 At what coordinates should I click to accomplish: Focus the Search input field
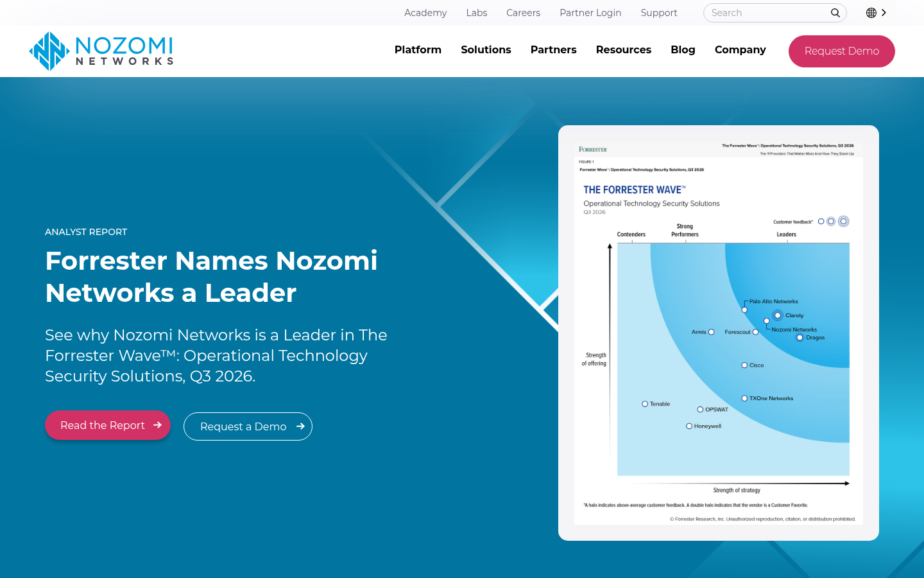pos(774,13)
